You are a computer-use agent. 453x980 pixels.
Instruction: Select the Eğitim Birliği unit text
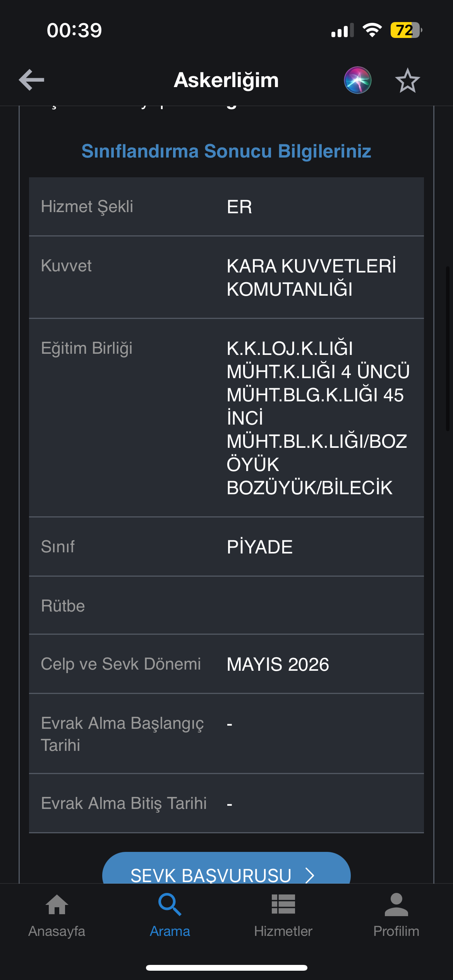click(318, 418)
